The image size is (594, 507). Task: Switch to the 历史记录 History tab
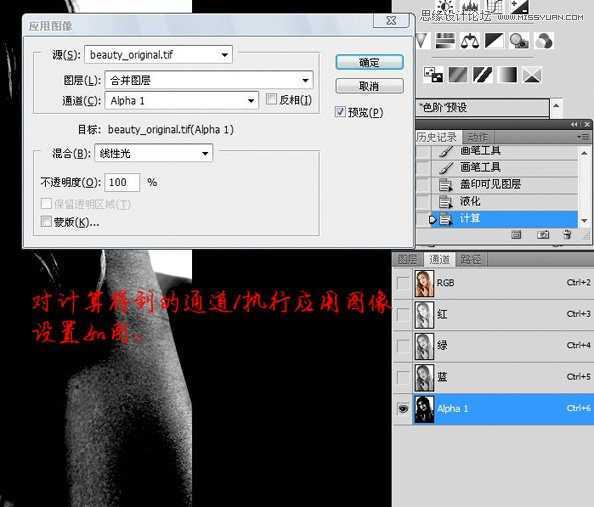tap(438, 137)
